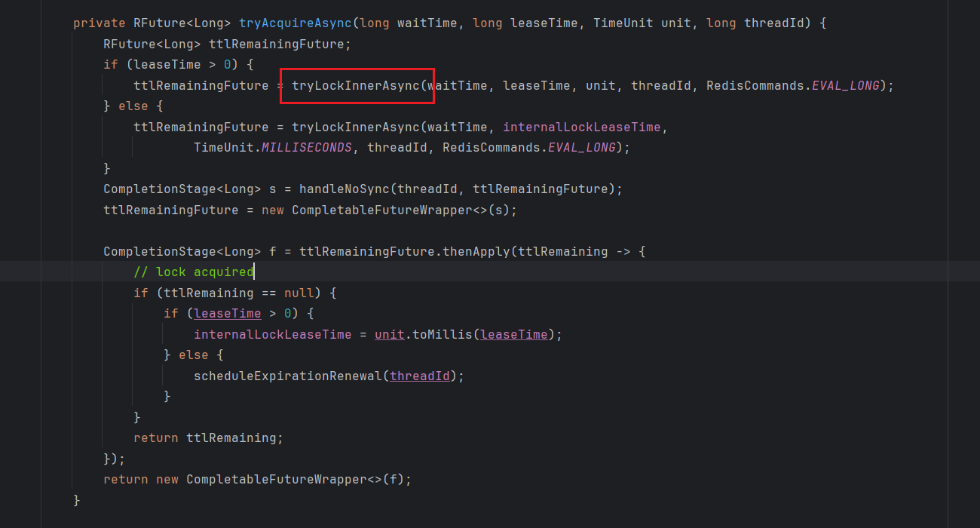Select the threadId parameter in the method signature
980x528 pixels.
tap(774, 23)
